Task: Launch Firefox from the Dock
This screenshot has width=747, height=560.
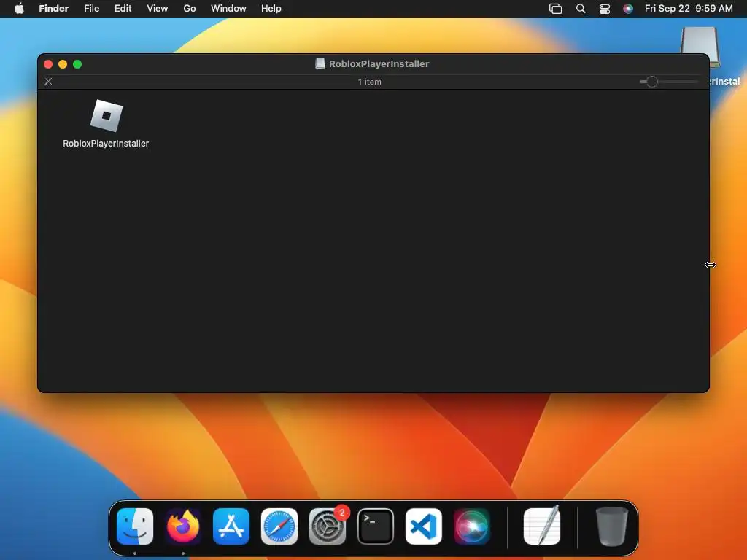Action: 183,526
